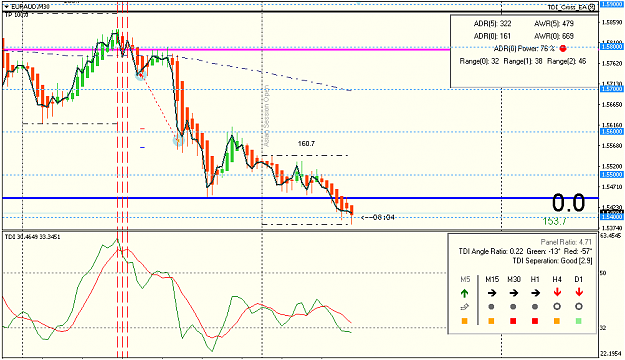Click the D1 red down arrow
The width and height of the screenshot is (625, 360).
pyautogui.click(x=579, y=292)
